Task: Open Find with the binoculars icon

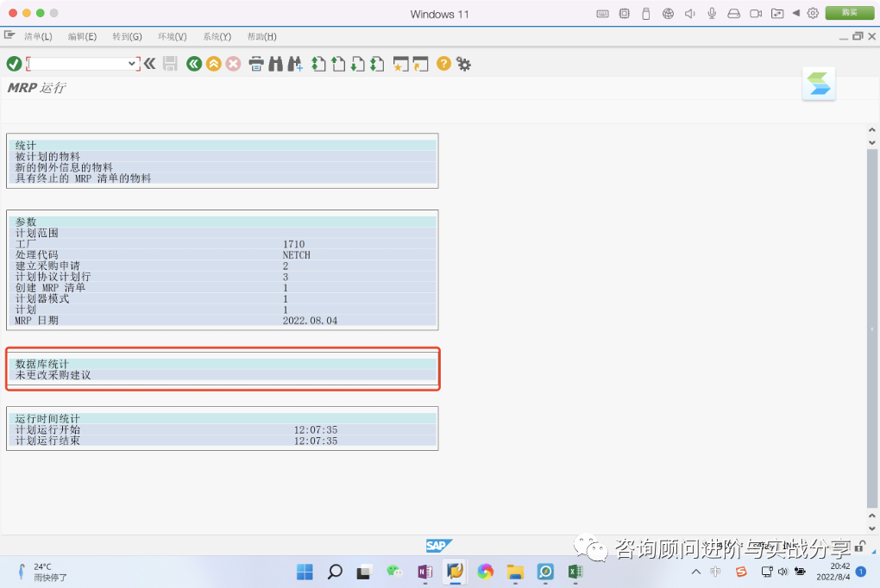Action: [x=275, y=64]
